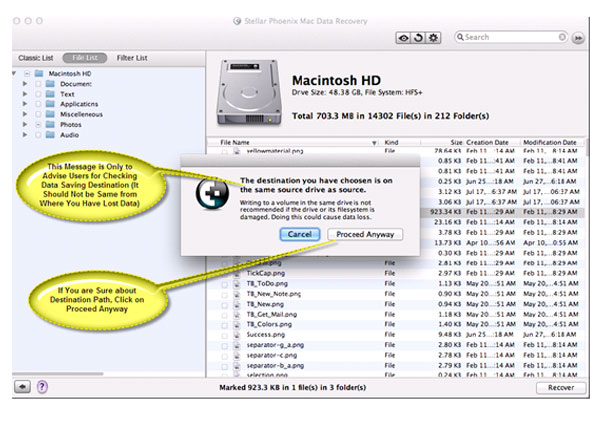Click the dialog's Stellar Phoenix logo icon

(212, 193)
